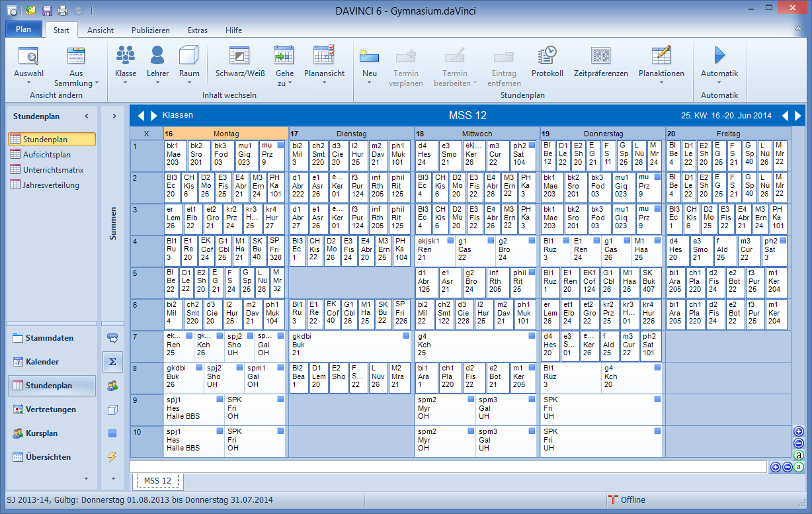Screen dimensions: 812x514
Task: Expand the Lehrer dropdown arrow
Action: click(x=157, y=83)
